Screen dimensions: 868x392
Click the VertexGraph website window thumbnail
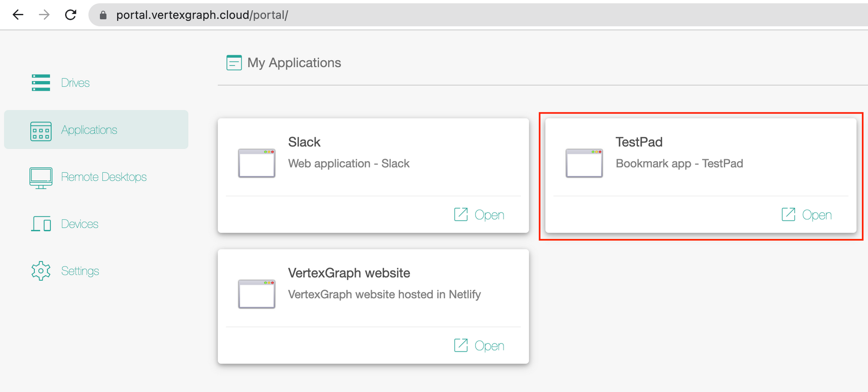tap(256, 294)
